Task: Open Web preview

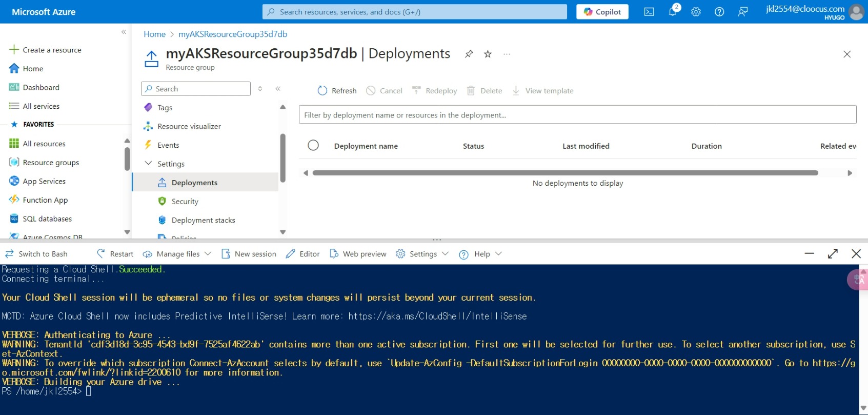Action: coord(358,254)
